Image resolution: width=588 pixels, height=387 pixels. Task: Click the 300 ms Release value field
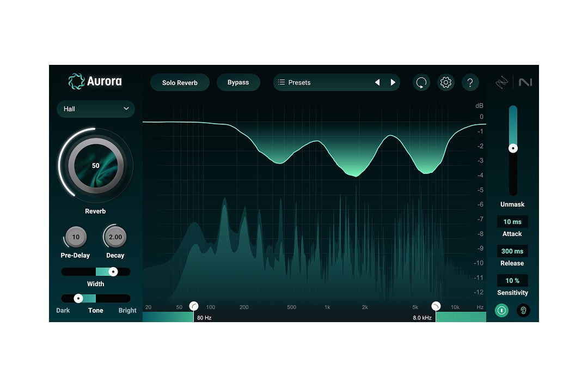[512, 251]
